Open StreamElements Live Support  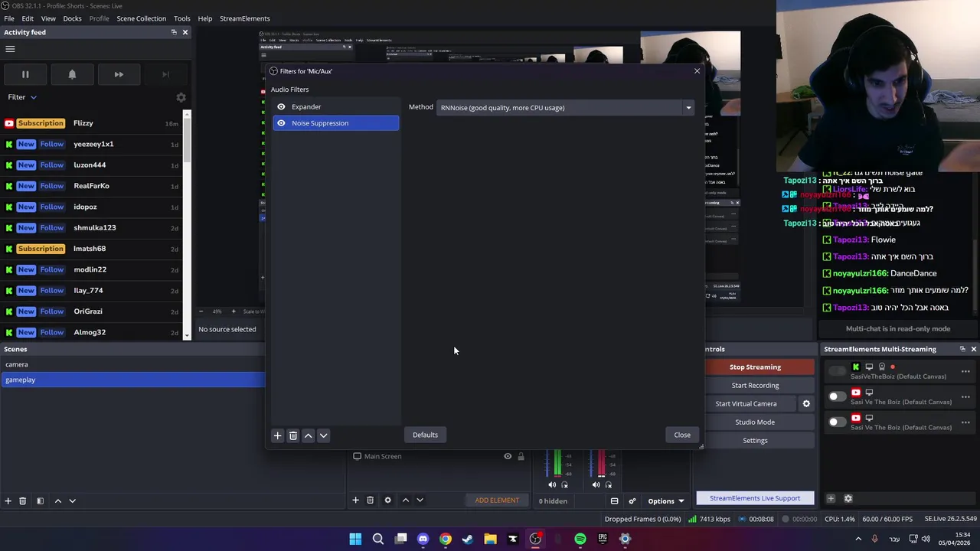(x=755, y=498)
